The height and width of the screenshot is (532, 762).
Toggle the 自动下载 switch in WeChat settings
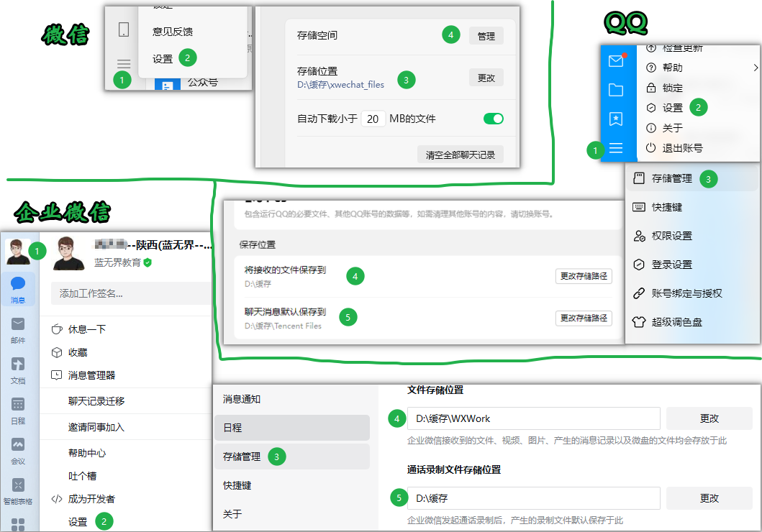494,119
